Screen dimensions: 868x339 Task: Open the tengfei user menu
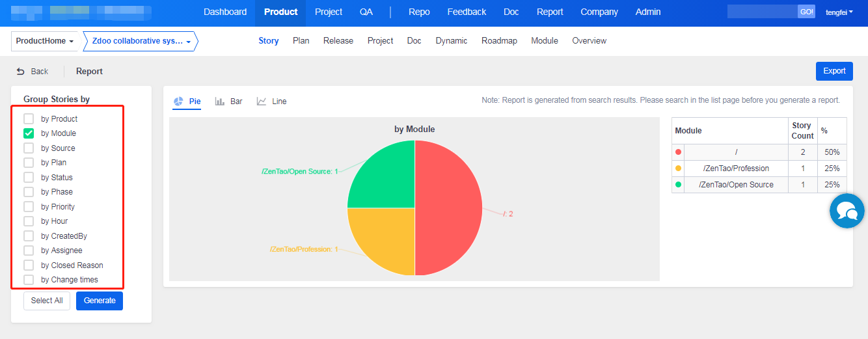(839, 12)
